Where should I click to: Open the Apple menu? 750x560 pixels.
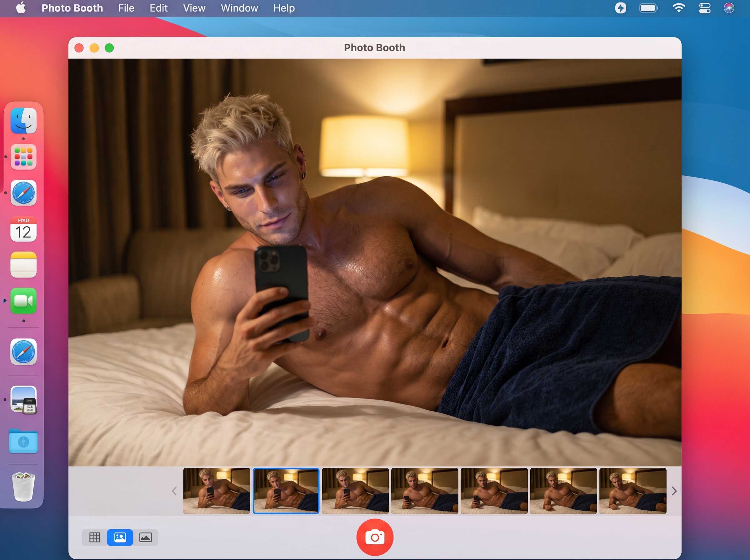(21, 8)
